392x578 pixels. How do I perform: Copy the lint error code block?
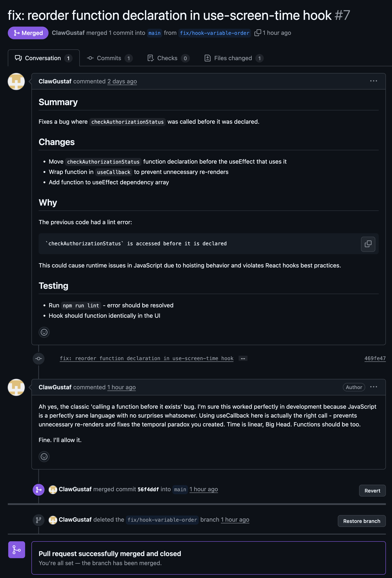click(368, 244)
